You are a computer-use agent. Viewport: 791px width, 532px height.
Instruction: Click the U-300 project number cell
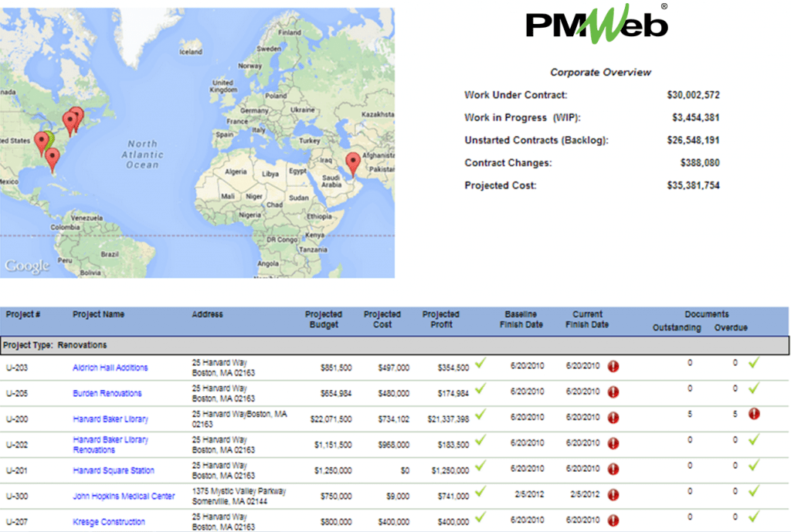click(17, 496)
